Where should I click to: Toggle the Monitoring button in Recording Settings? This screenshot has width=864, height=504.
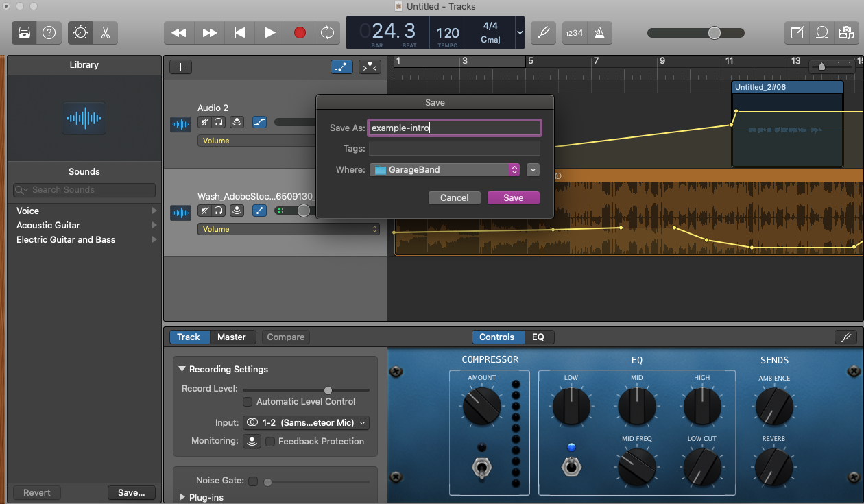point(252,441)
